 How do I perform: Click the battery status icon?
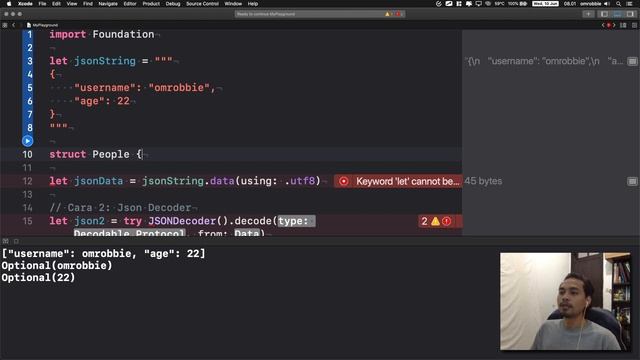tap(523, 4)
